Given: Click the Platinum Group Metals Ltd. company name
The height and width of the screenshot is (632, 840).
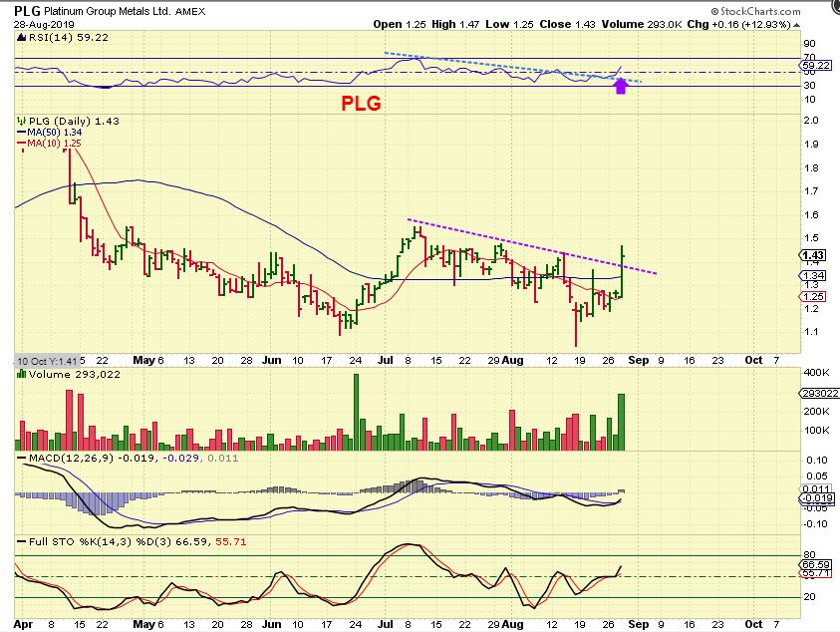Looking at the screenshot, I should pyautogui.click(x=108, y=11).
